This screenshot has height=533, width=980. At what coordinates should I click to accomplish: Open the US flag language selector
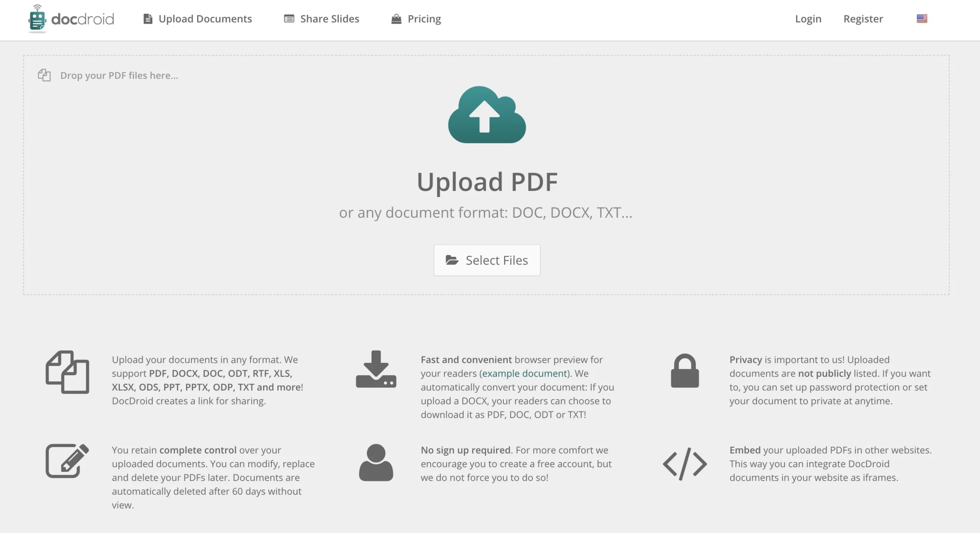(x=922, y=18)
